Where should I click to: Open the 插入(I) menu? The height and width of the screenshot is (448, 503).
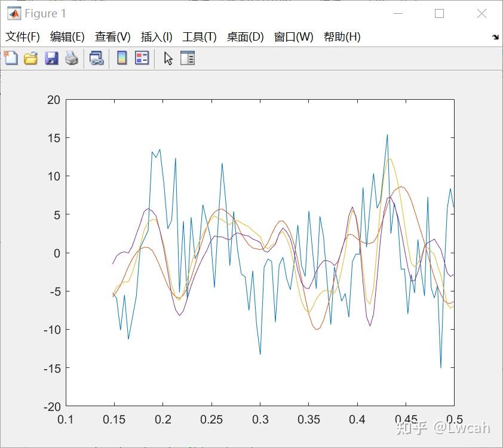155,36
